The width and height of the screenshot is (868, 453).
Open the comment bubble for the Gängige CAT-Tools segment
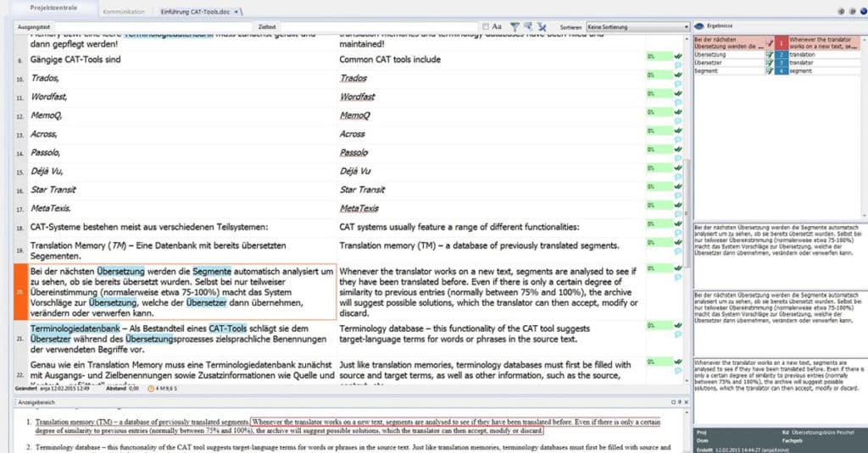678,64
